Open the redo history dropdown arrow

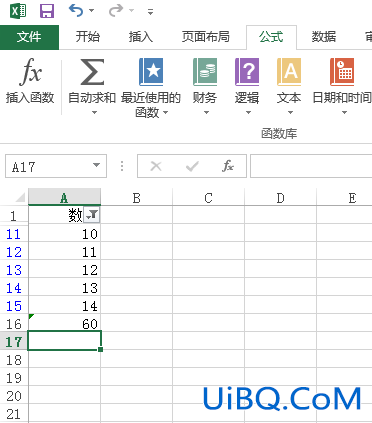pos(132,11)
